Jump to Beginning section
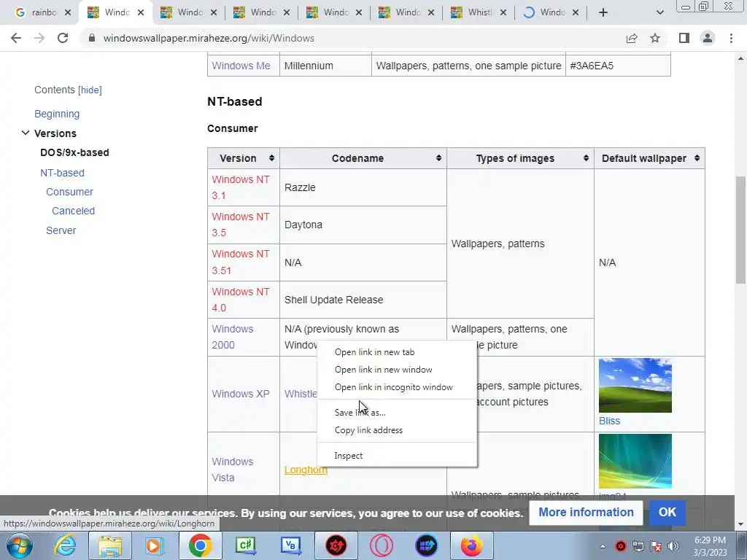The image size is (747, 560). [57, 114]
